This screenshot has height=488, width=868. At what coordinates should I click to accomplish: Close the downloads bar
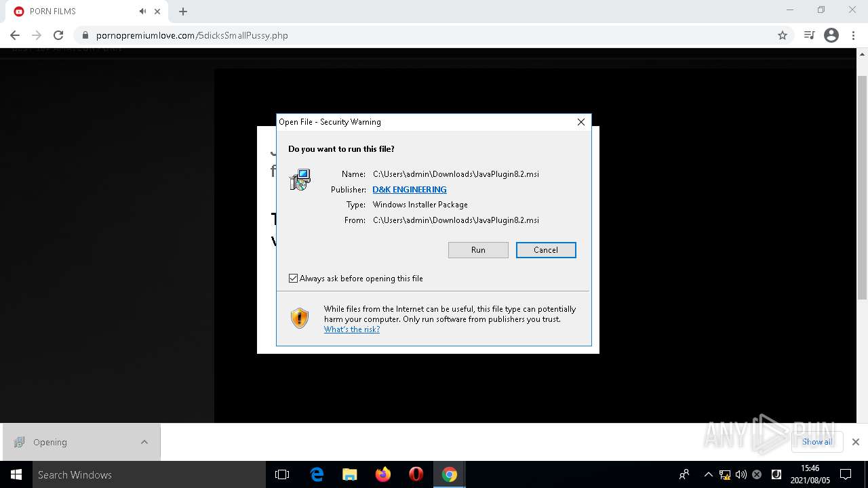[x=856, y=442]
